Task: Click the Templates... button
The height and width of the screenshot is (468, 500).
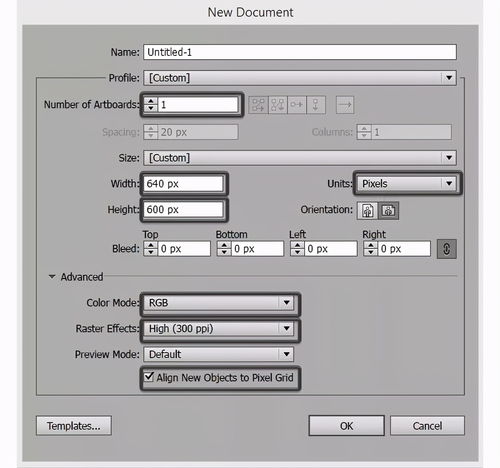Action: [x=74, y=426]
